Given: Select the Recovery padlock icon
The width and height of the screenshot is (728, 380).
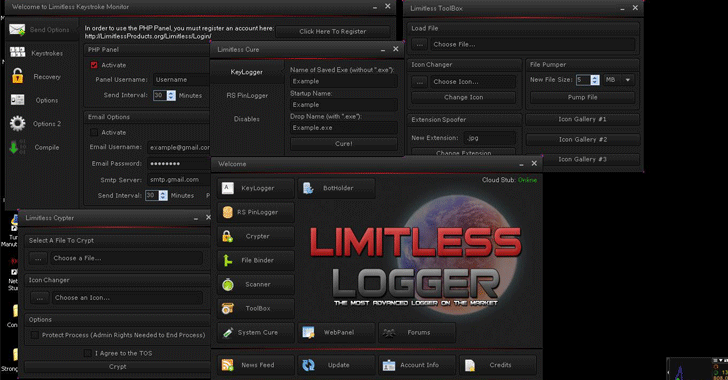Looking at the screenshot, I should click(x=18, y=76).
